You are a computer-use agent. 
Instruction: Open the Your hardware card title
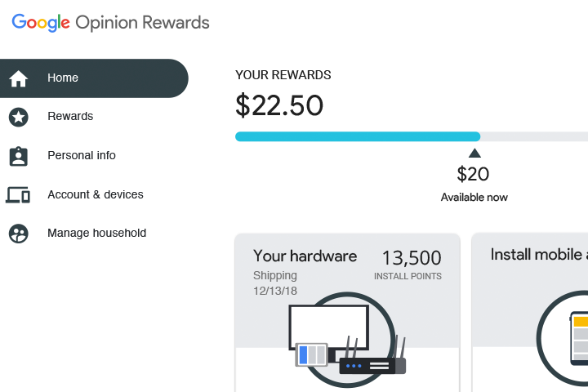[305, 256]
